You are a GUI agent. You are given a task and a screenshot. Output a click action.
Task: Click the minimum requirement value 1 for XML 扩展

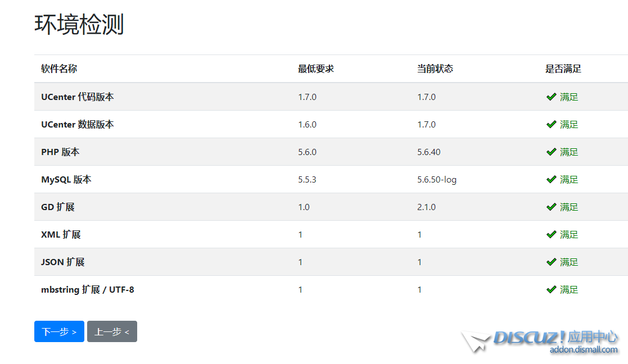[x=300, y=234]
